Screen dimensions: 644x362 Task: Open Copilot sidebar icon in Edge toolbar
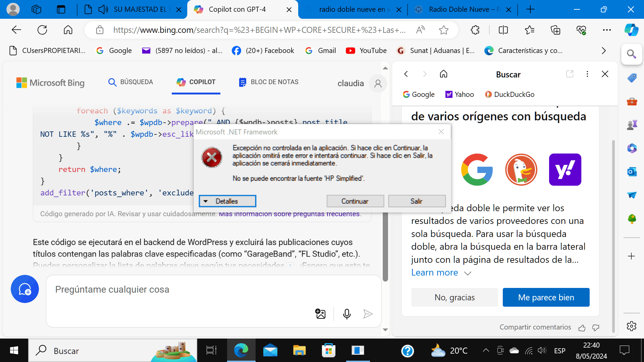631,30
